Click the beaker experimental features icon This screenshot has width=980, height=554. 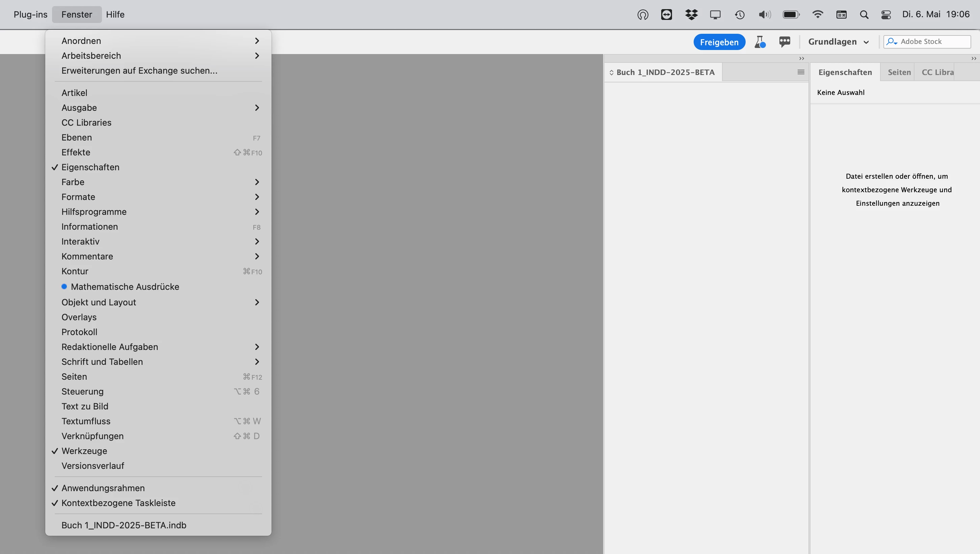[x=760, y=42]
